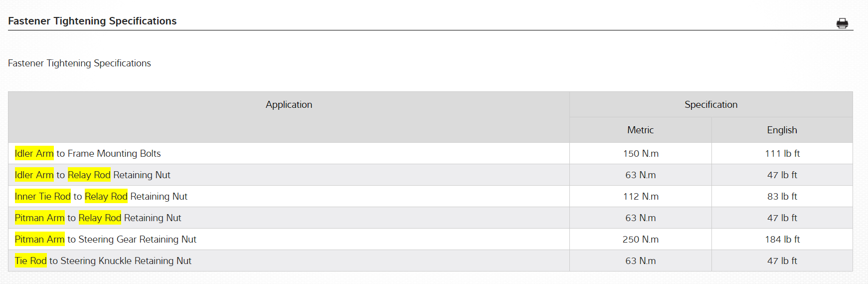Open Idler Arm link in Frame Mounting Bolts row
Viewport: 868px width, 284px height.
point(34,154)
